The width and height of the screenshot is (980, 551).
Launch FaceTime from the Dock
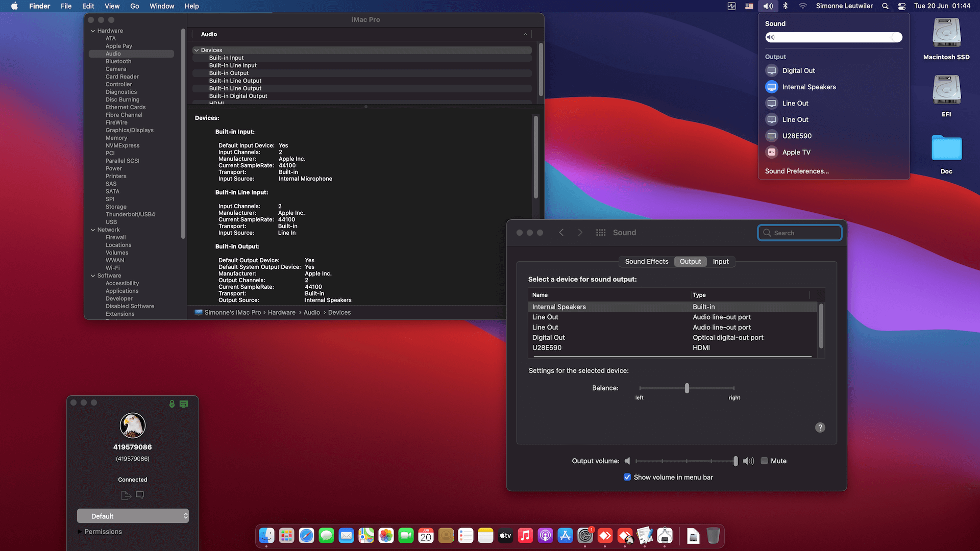point(406,536)
